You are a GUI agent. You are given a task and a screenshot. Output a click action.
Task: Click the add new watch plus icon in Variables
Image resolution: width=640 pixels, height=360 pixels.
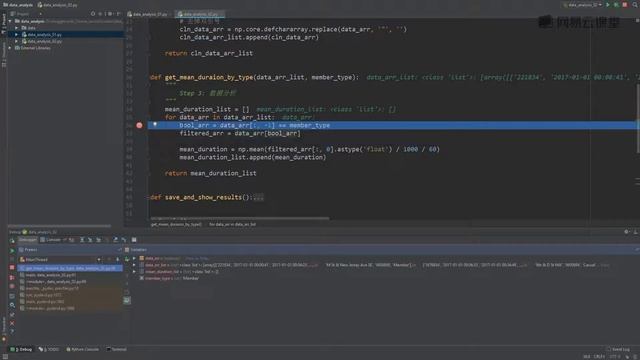[x=127, y=259]
